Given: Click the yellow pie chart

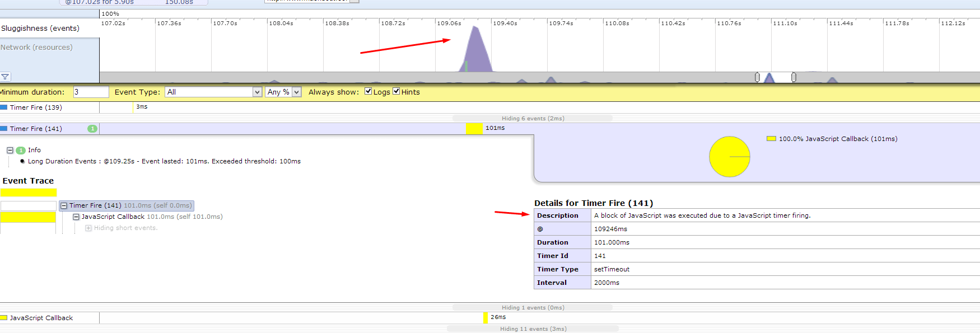Looking at the screenshot, I should pyautogui.click(x=730, y=157).
